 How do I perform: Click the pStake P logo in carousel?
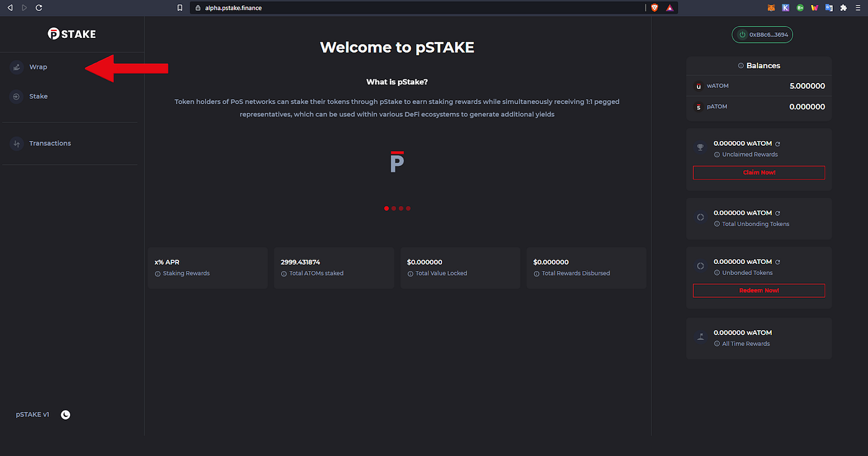coord(397,162)
